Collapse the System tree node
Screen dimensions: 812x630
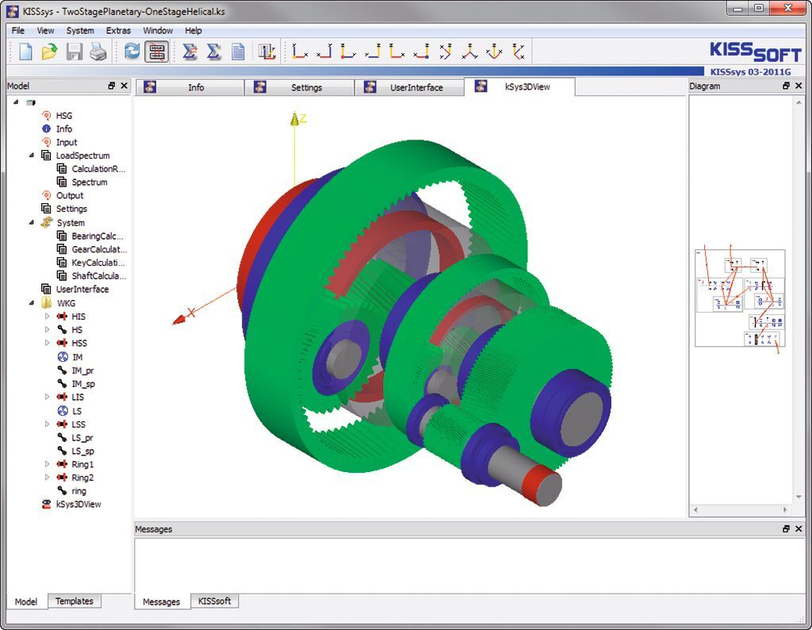point(32,223)
